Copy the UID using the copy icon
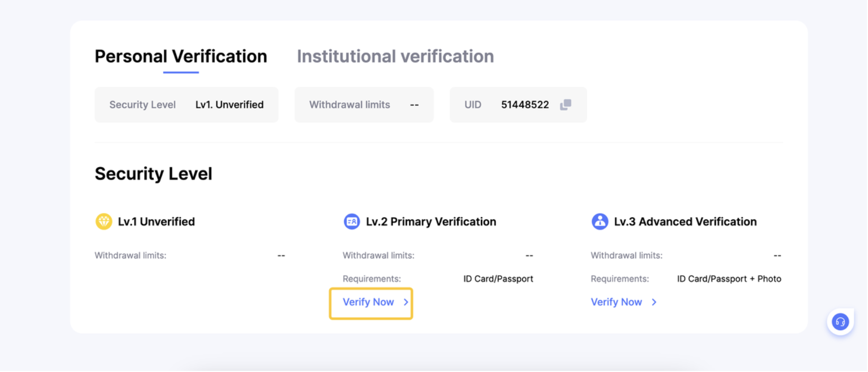868x372 pixels. click(566, 105)
